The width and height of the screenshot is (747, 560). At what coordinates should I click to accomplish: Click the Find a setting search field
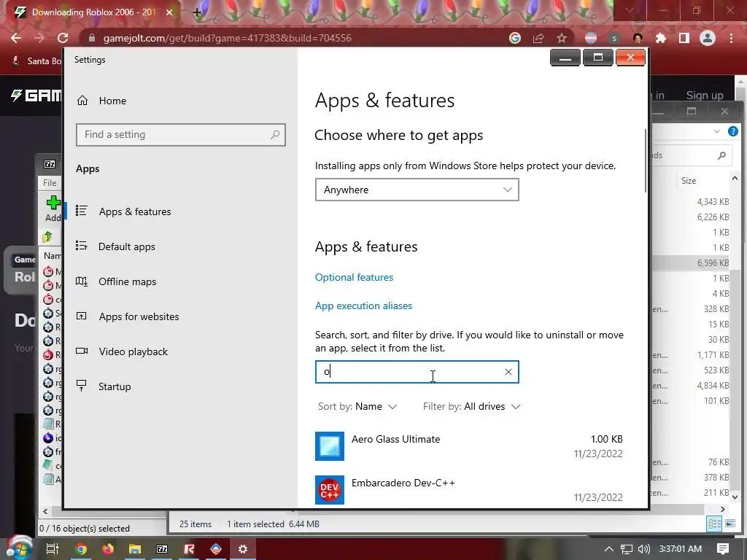point(181,135)
